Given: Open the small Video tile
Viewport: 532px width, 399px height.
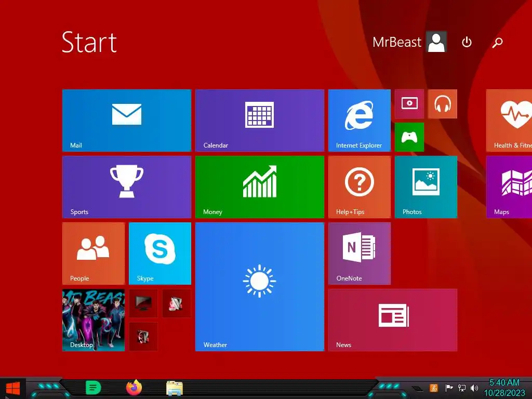Looking at the screenshot, I should (x=409, y=104).
